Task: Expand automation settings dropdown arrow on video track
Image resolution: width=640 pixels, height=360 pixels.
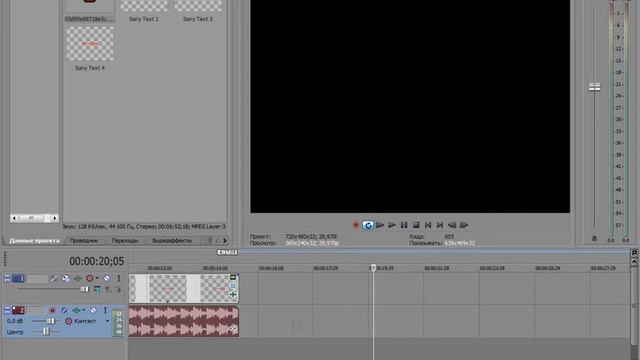Action: click(x=97, y=278)
